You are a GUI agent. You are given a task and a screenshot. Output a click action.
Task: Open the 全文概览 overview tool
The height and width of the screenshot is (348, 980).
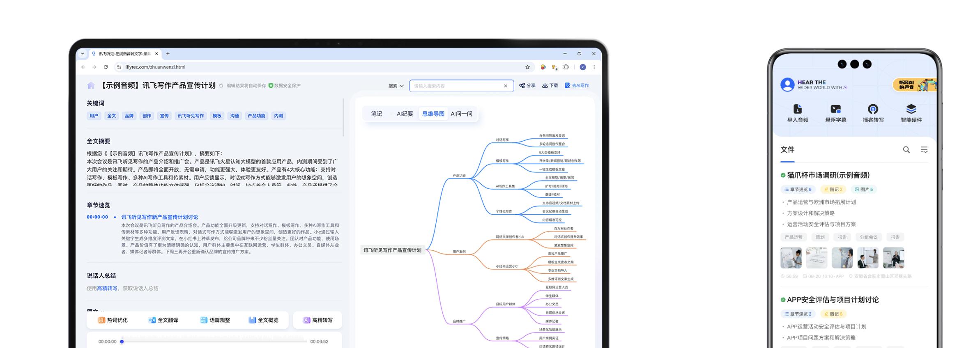263,320
